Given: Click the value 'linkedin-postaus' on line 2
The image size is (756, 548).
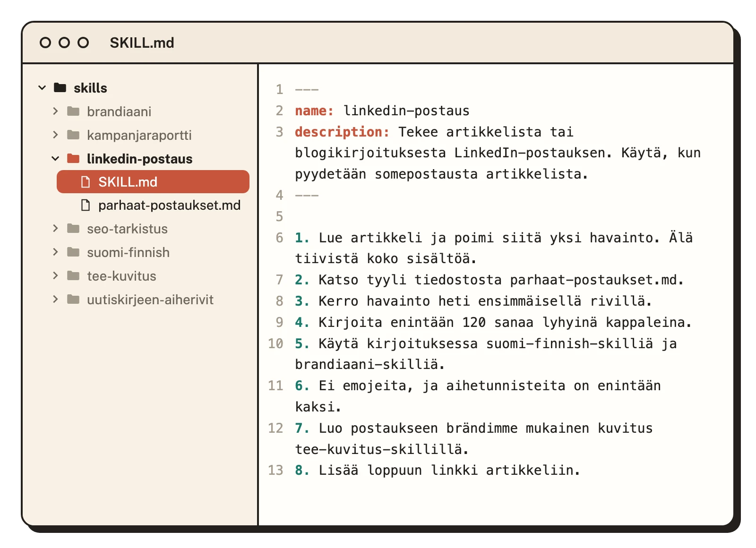Looking at the screenshot, I should point(406,111).
